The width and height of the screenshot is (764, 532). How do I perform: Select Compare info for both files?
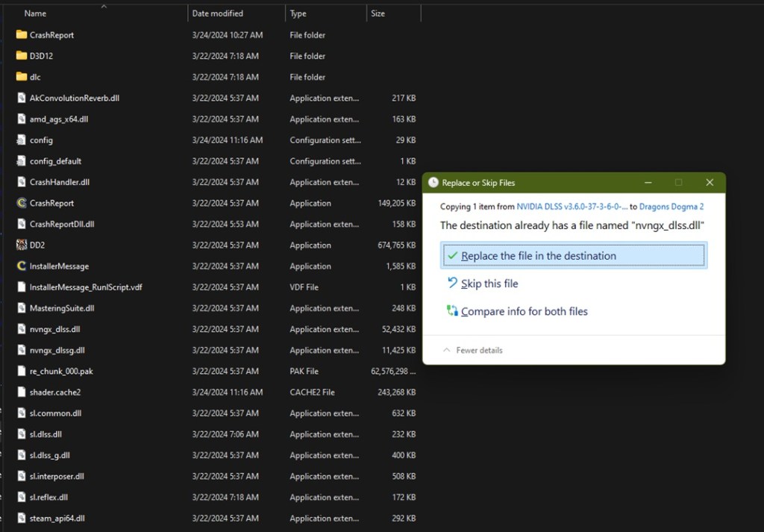click(524, 311)
